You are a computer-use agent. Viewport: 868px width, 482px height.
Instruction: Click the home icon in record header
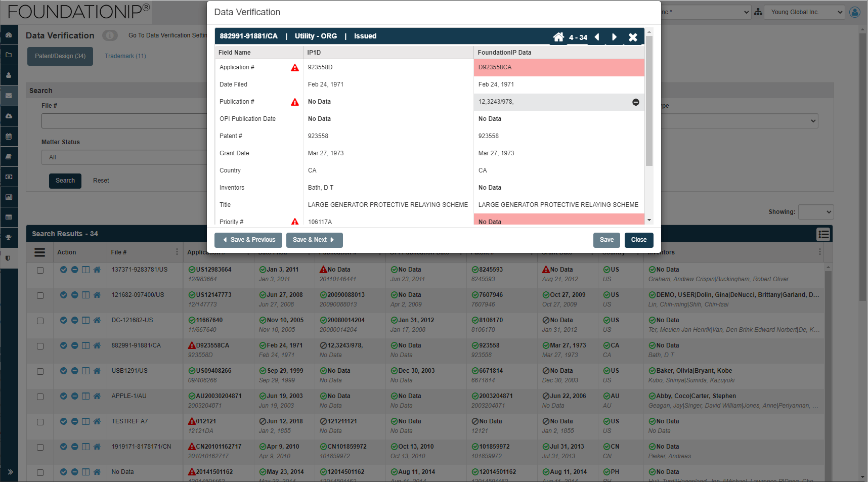point(558,37)
